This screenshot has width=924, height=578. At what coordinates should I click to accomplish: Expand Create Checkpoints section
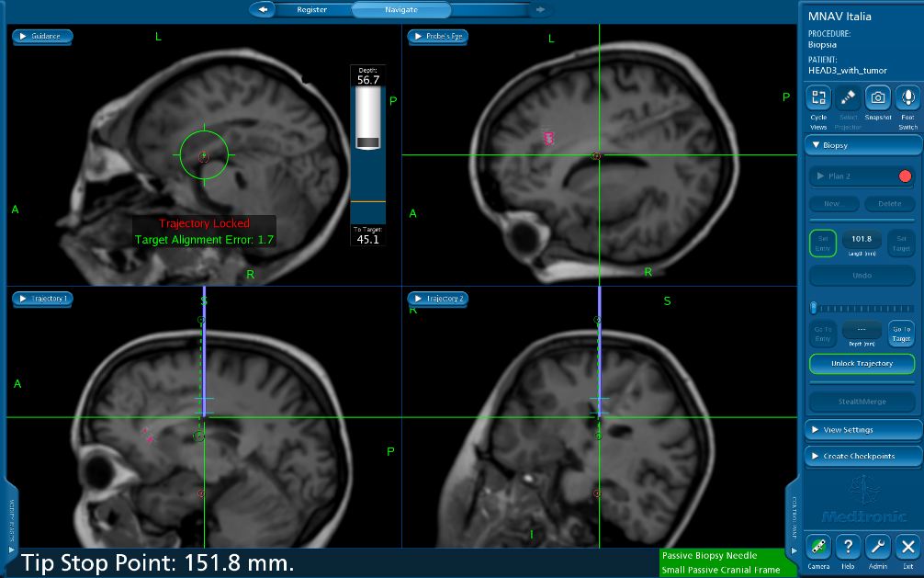click(862, 456)
